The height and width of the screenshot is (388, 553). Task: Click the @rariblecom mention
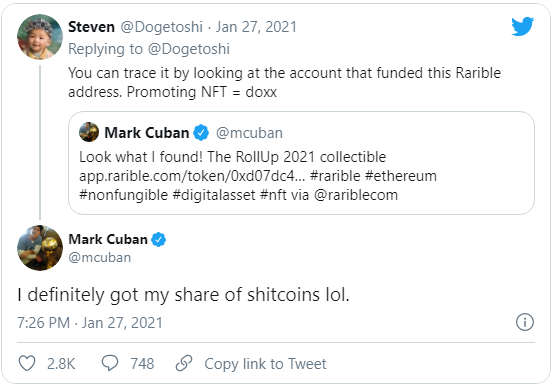pos(356,195)
